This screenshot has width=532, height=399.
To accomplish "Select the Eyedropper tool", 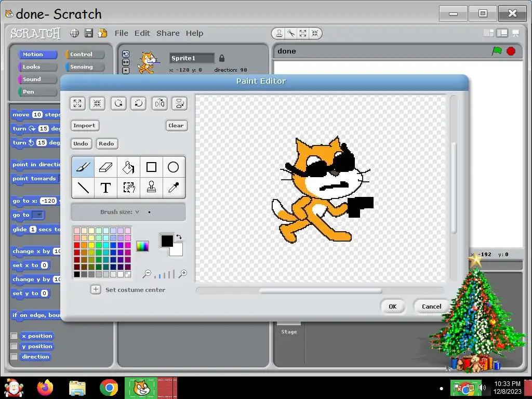I will click(x=174, y=187).
